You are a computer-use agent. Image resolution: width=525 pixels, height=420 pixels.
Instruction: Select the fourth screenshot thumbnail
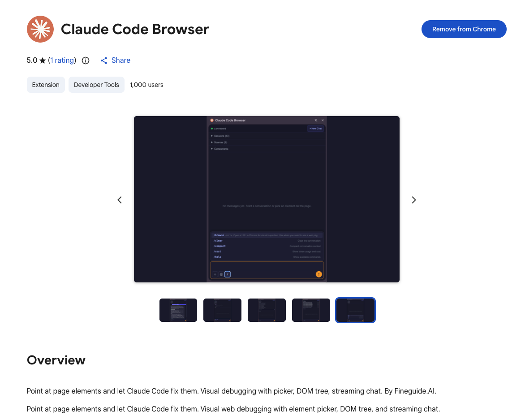[311, 310]
